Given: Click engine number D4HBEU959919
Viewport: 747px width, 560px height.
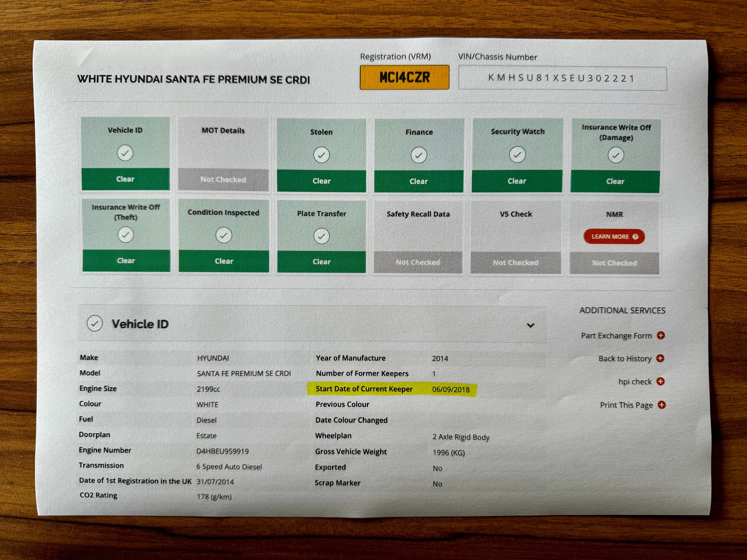Looking at the screenshot, I should (x=223, y=451).
